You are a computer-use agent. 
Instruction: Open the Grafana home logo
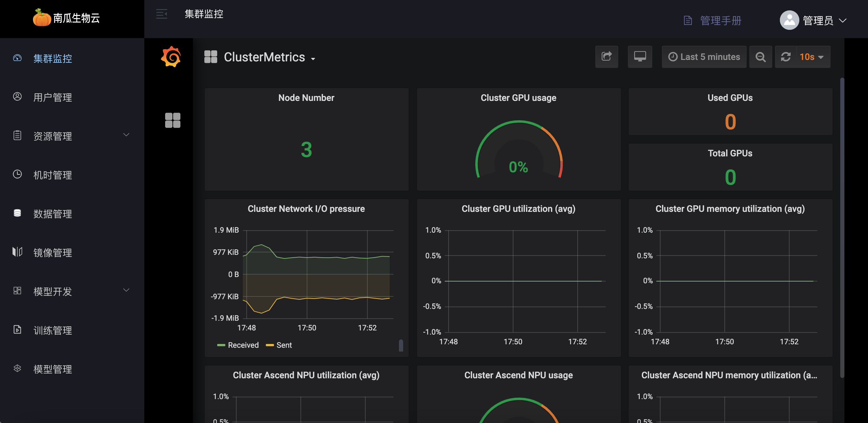171,57
